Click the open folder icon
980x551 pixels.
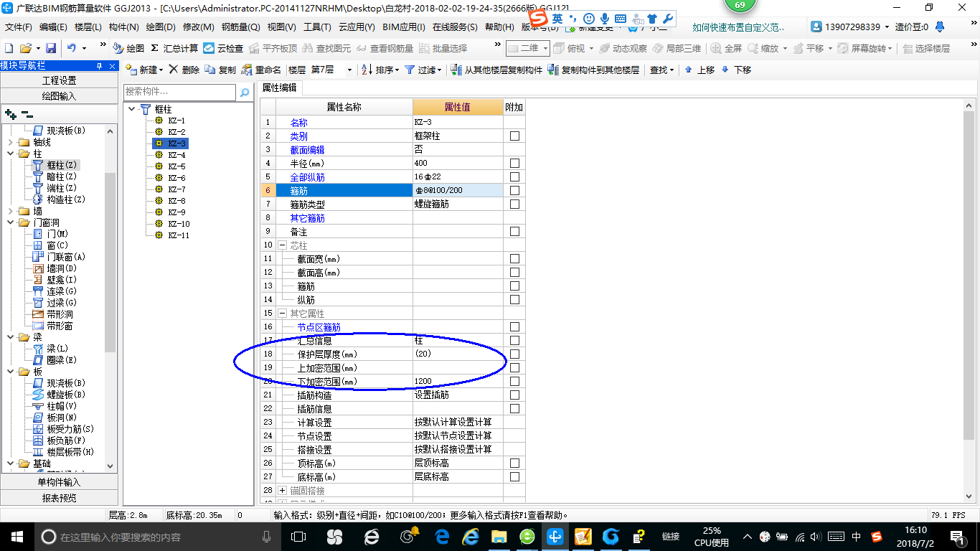(25, 48)
